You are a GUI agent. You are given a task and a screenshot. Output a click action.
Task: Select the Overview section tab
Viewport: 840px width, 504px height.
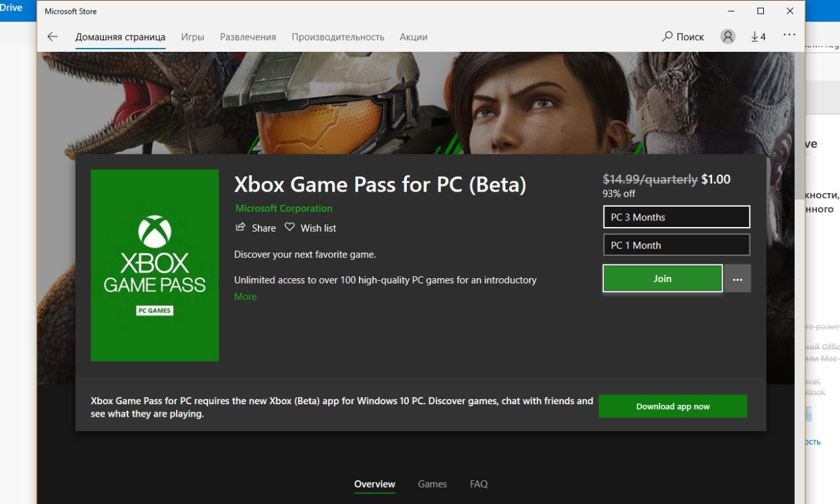375,484
